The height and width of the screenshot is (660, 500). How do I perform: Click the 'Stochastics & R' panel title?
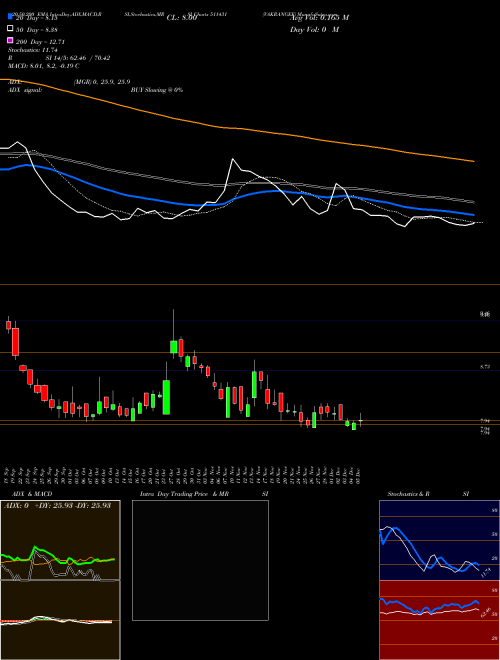(408, 494)
